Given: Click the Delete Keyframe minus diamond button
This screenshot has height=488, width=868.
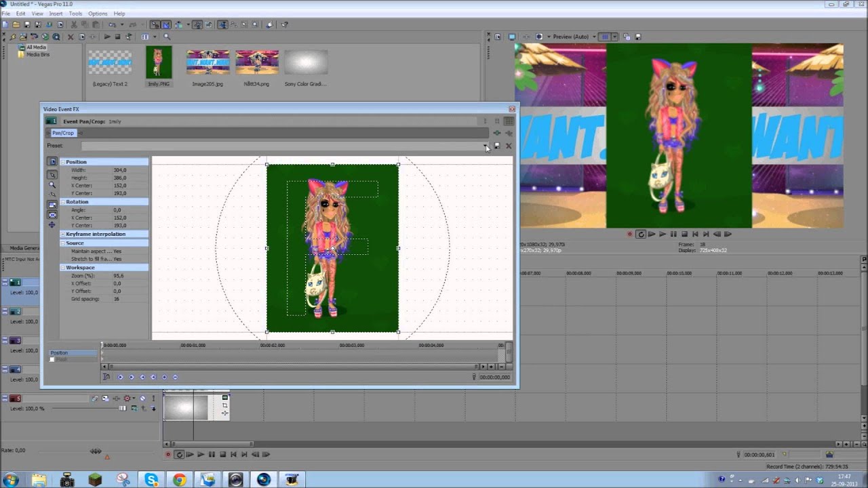Looking at the screenshot, I should [175, 377].
